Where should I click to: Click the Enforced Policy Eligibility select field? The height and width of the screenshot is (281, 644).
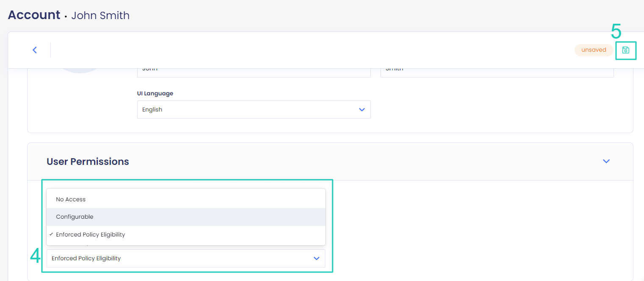point(178,258)
